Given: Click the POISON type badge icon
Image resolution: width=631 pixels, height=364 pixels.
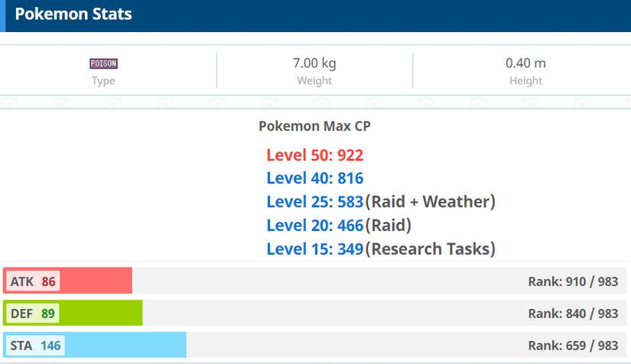Looking at the screenshot, I should point(103,63).
